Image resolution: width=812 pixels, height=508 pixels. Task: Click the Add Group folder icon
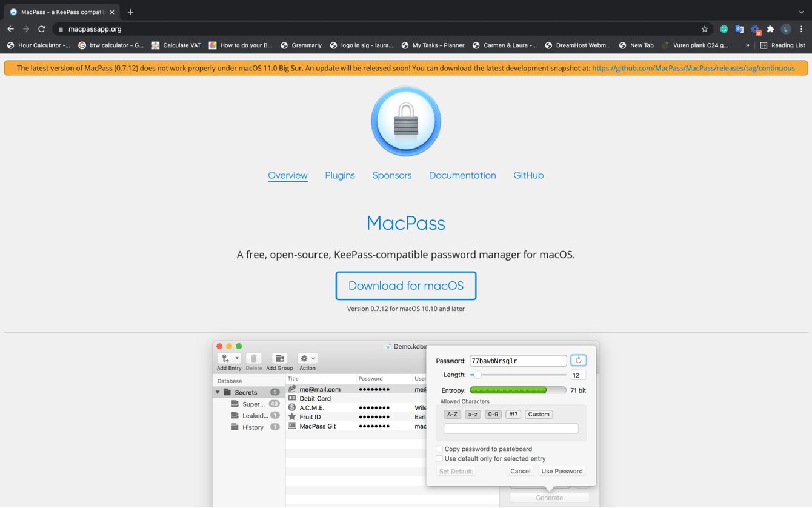pos(279,358)
